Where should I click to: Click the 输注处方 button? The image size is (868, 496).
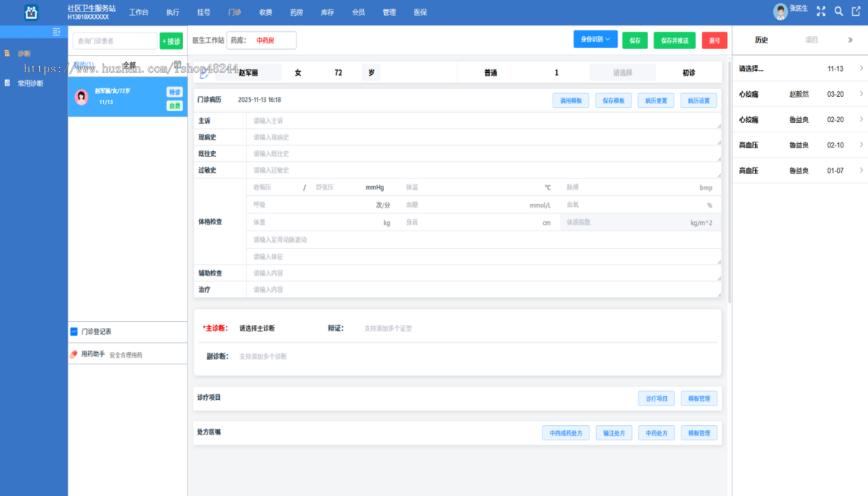point(614,433)
